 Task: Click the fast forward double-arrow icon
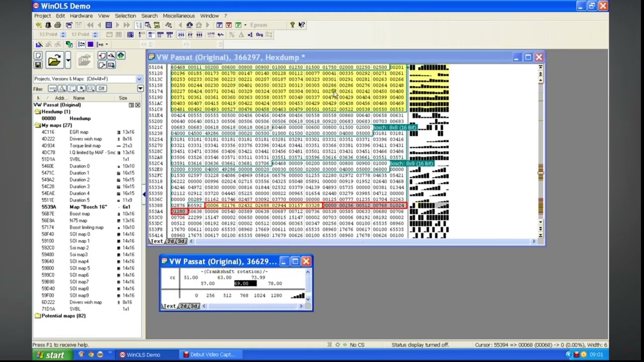click(126, 25)
